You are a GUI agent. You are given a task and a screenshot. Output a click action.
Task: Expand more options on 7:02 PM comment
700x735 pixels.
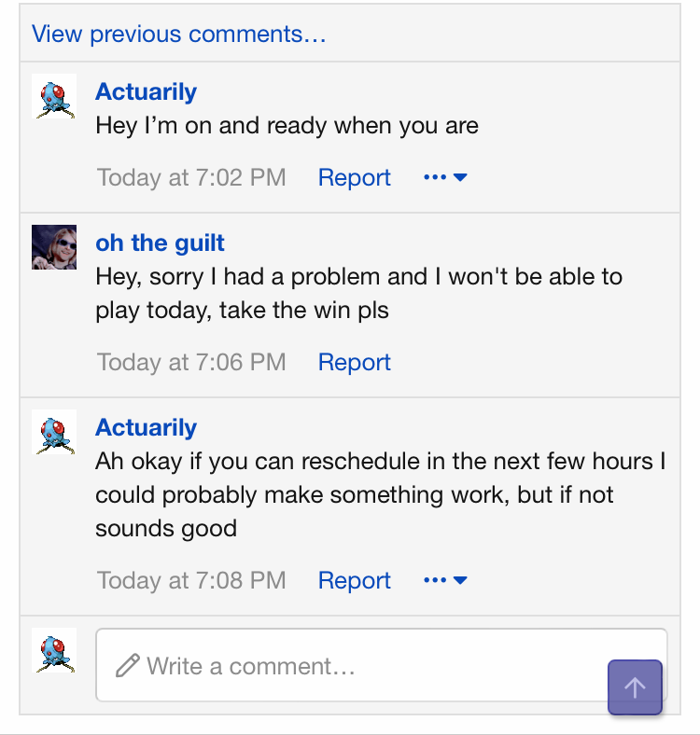coord(445,177)
